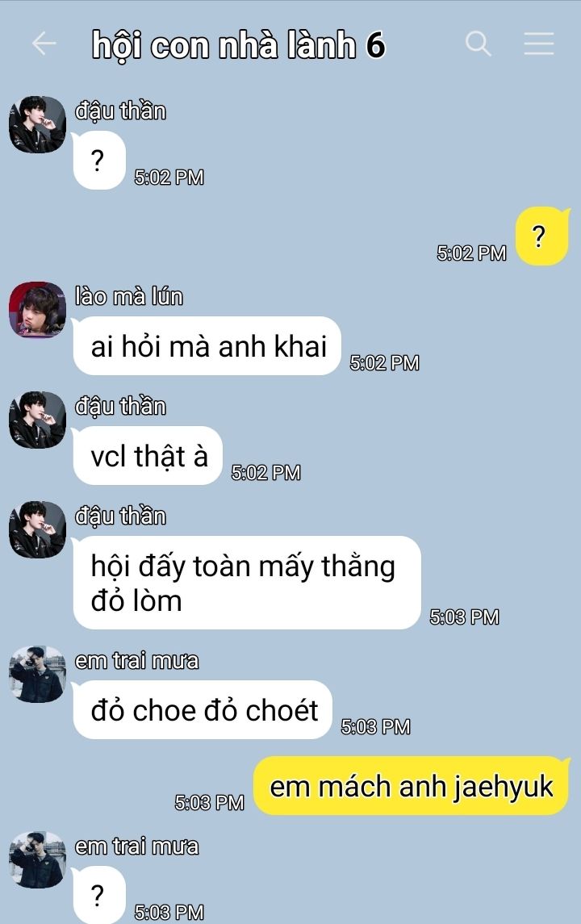The image size is (581, 924).
Task: Tap first đậu thần avatar at top
Action: point(37,124)
